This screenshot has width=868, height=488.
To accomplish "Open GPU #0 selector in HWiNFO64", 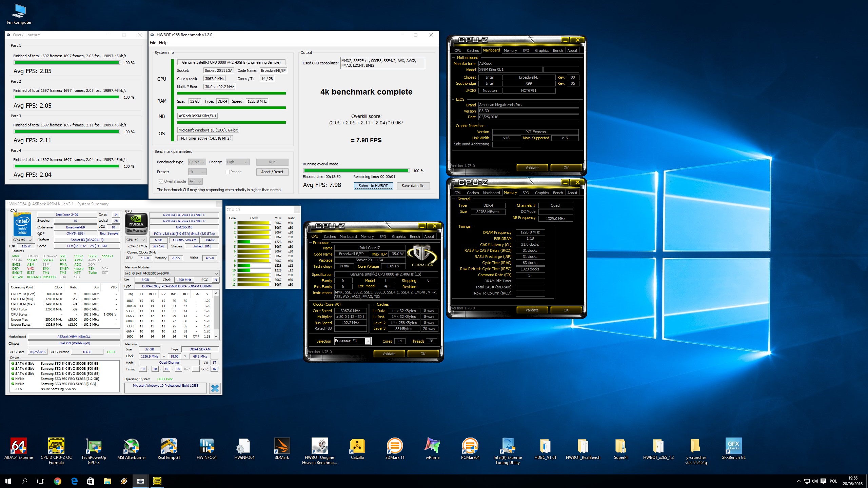I will tap(136, 240).
